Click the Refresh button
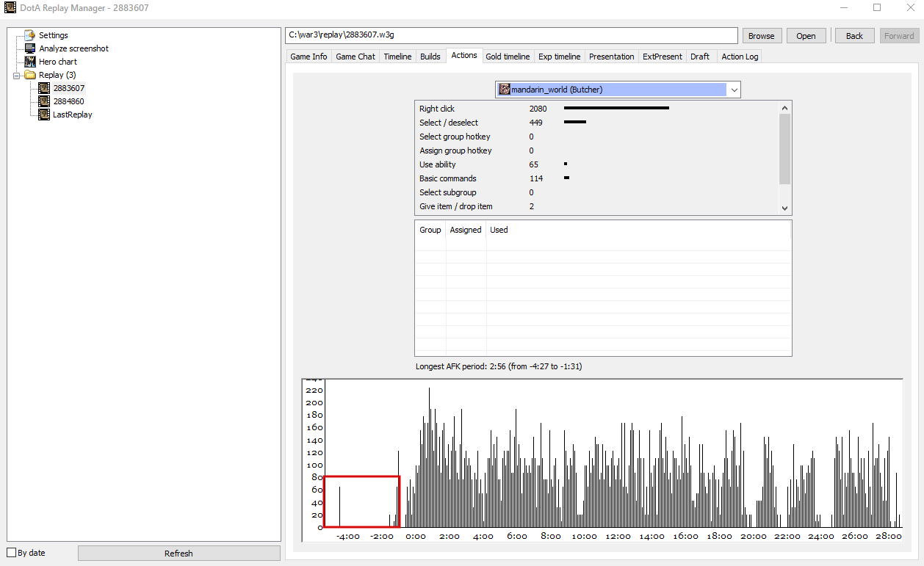This screenshot has height=566, width=924. pos(179,554)
